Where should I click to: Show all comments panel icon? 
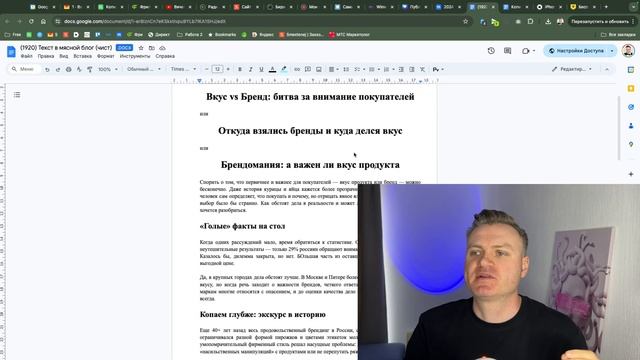coord(507,51)
